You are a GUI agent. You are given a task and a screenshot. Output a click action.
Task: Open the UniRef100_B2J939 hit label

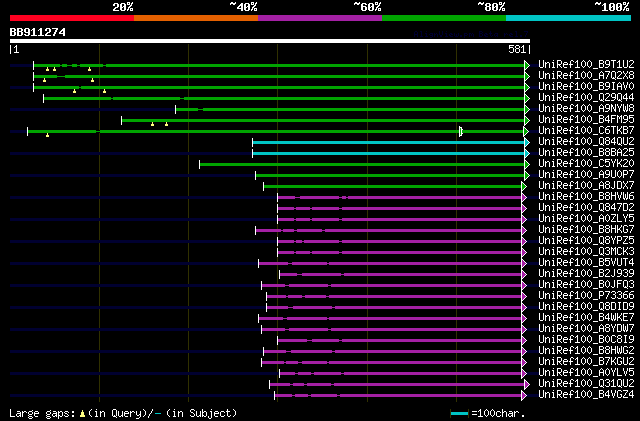click(586, 274)
